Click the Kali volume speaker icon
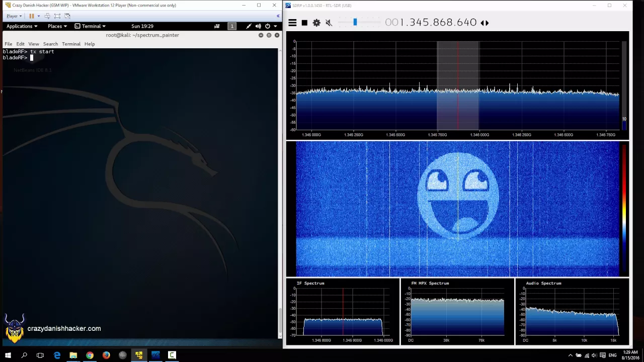The image size is (644, 362). [x=258, y=26]
